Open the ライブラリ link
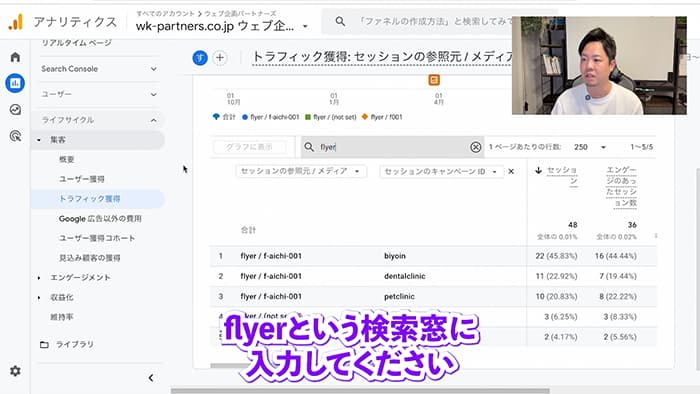Image resolution: width=700 pixels, height=394 pixels. 75,344
